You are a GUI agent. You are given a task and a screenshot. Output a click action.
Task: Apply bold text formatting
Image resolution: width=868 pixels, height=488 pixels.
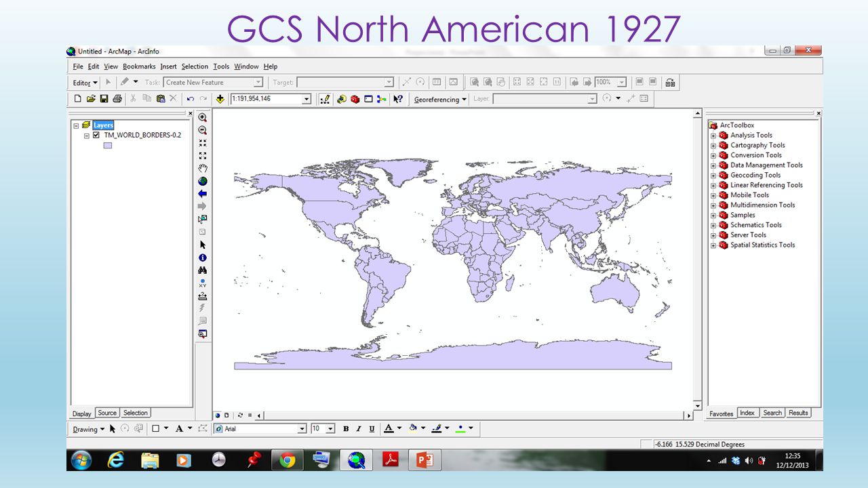[x=346, y=429]
